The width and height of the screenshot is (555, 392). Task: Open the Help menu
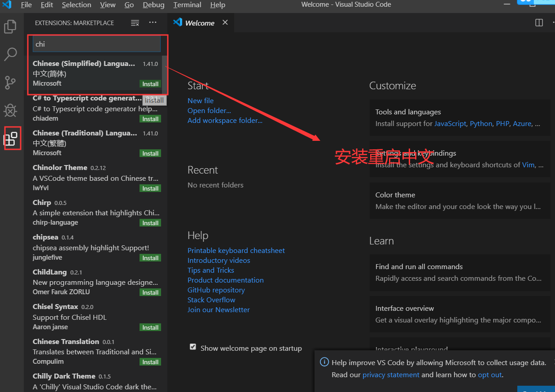coord(218,5)
